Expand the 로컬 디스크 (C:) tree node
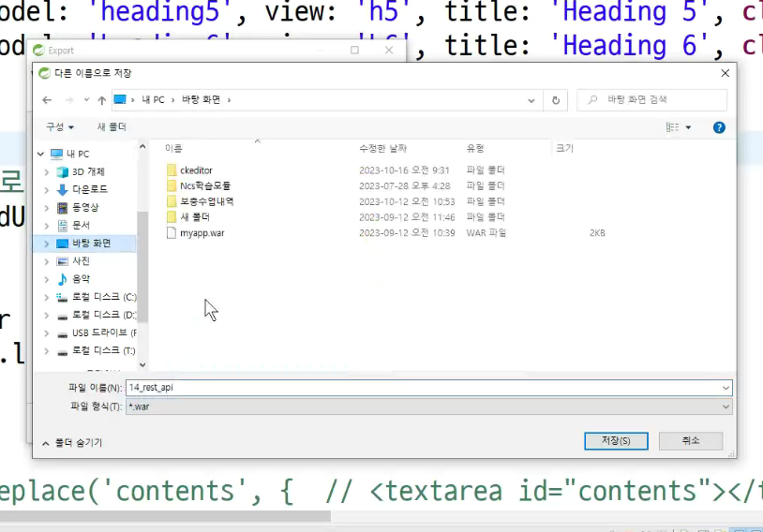This screenshot has width=763, height=532. (x=47, y=297)
